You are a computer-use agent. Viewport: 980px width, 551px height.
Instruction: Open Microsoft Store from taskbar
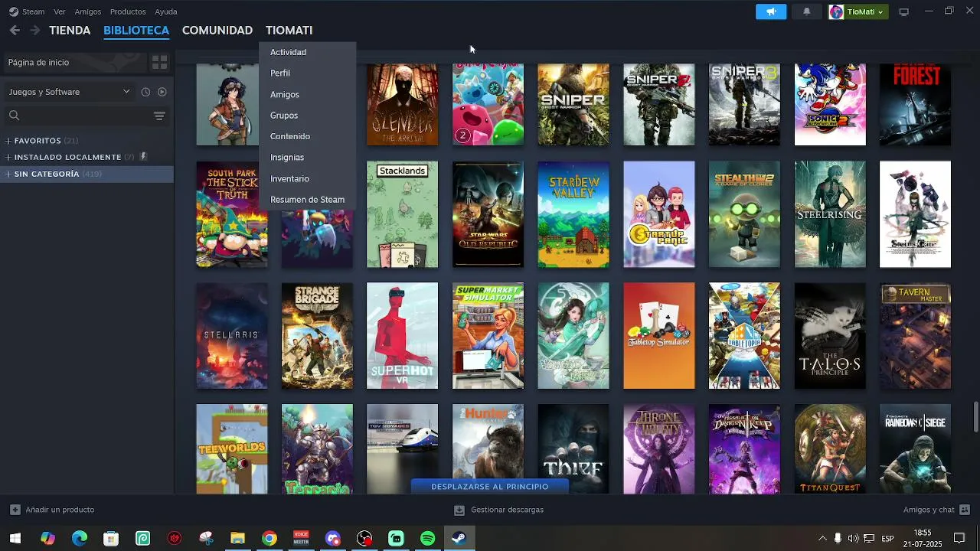coord(111,539)
